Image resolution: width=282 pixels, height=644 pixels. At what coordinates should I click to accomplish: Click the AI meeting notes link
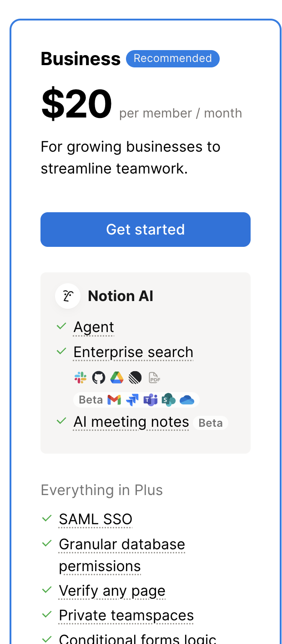tap(131, 422)
